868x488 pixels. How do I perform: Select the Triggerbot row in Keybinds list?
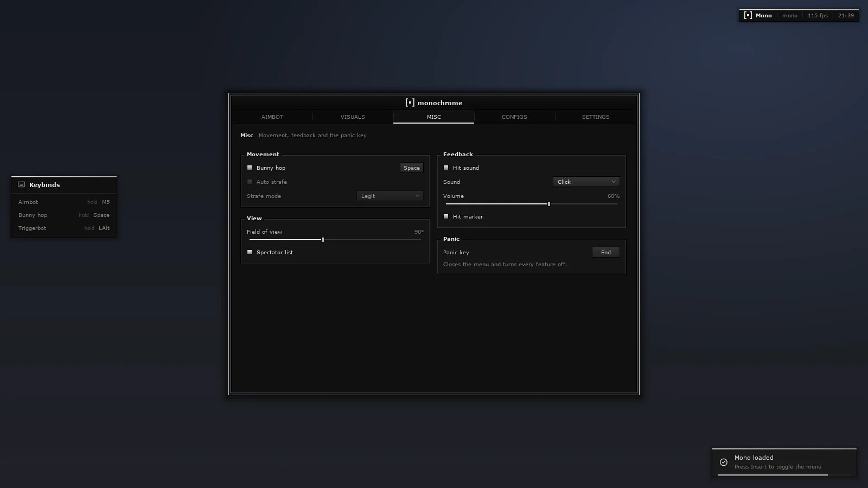coord(64,228)
